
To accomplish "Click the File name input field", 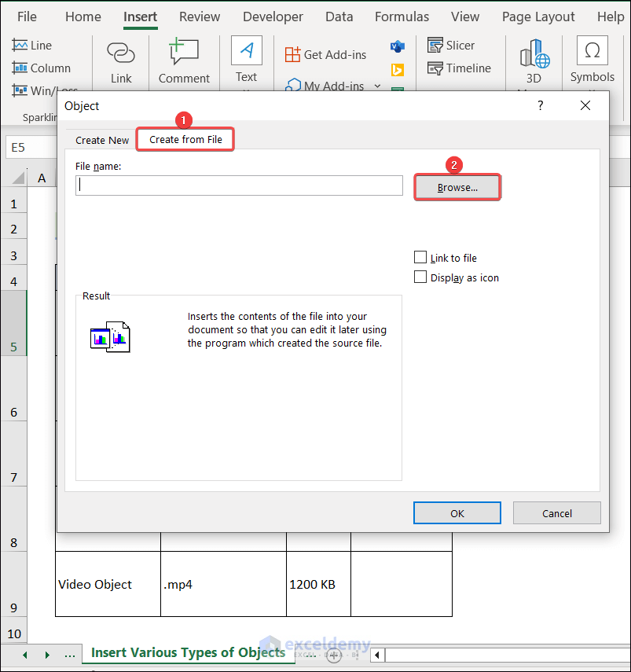I will coord(239,185).
